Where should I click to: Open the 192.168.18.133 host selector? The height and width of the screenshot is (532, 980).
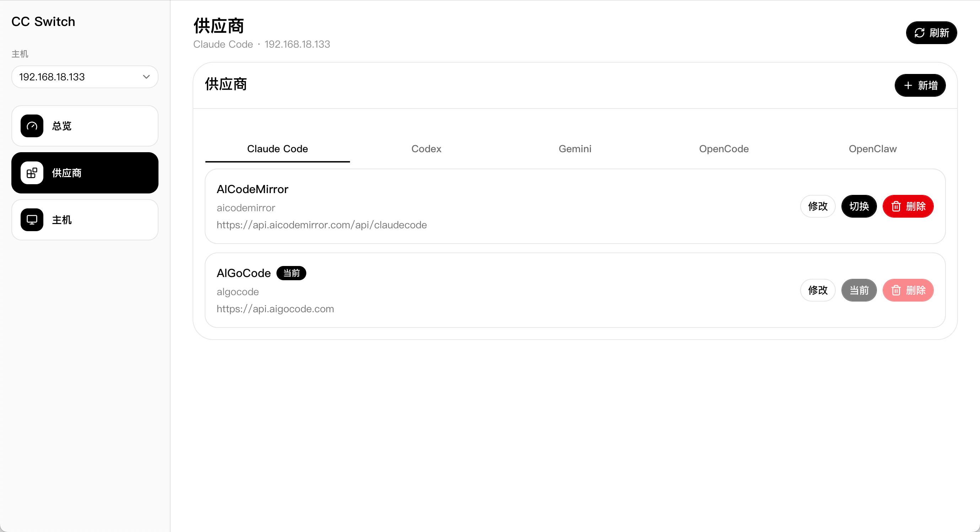85,77
